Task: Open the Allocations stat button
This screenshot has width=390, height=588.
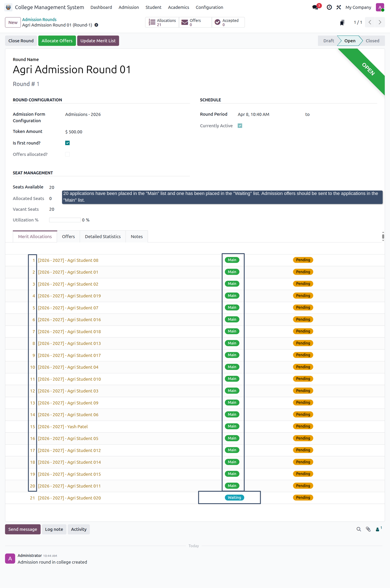Action: pos(162,22)
